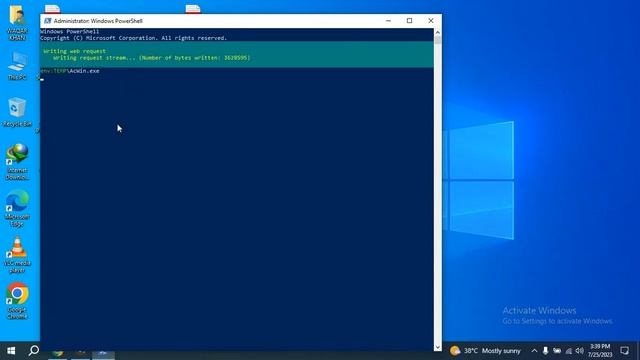Launch Microsoft Edge desktop shortcut

pyautogui.click(x=17, y=208)
